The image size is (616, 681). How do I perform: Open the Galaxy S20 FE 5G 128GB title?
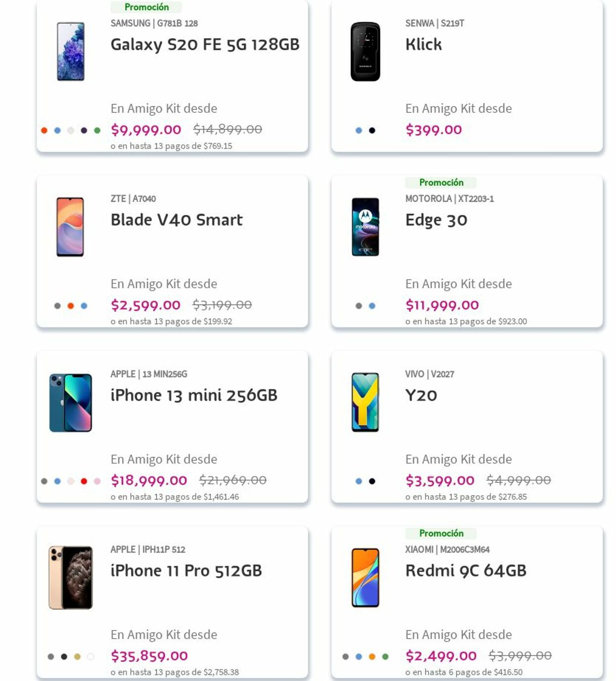pos(205,44)
